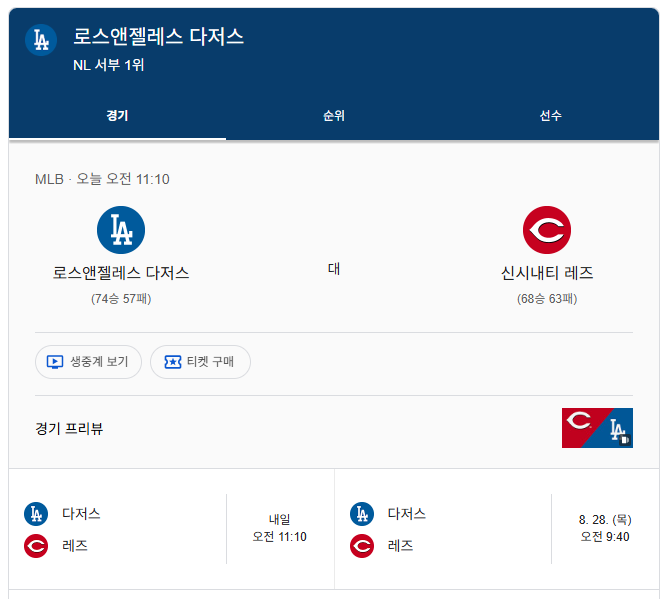Click the large LA Dodgers logo in today's matchup
669x599 pixels.
[x=121, y=230]
